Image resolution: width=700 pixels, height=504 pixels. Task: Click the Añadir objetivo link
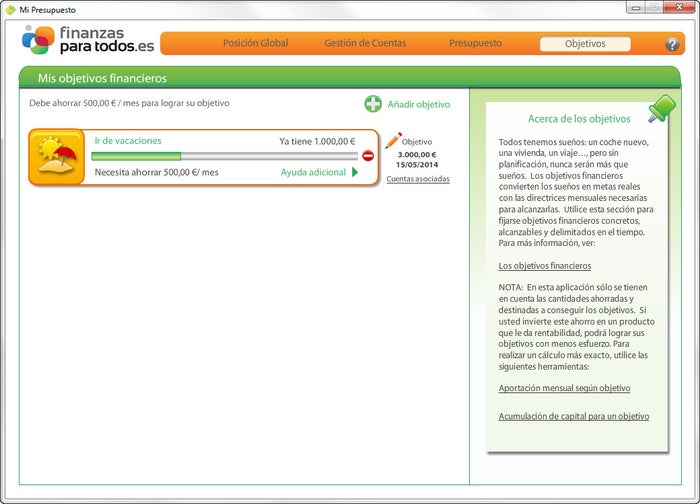click(419, 104)
